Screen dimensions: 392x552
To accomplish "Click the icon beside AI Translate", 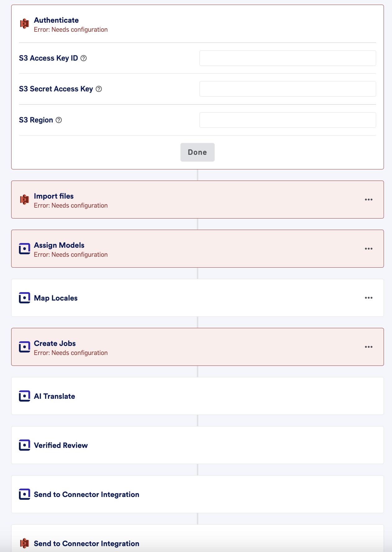I will 25,396.
